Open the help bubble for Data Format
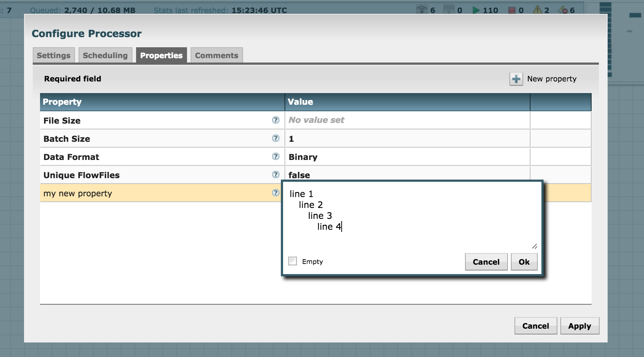Screen dimensions: 644x357 point(276,156)
